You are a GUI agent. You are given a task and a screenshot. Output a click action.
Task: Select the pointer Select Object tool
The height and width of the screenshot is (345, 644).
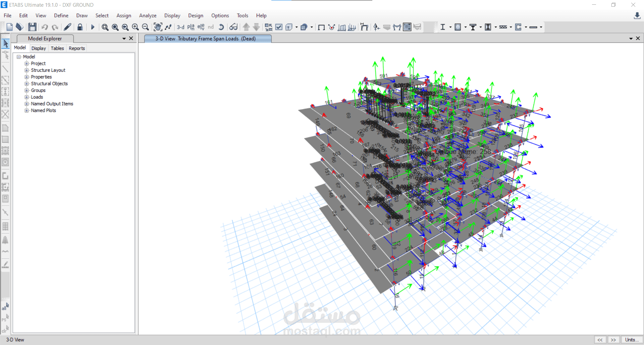pos(5,44)
